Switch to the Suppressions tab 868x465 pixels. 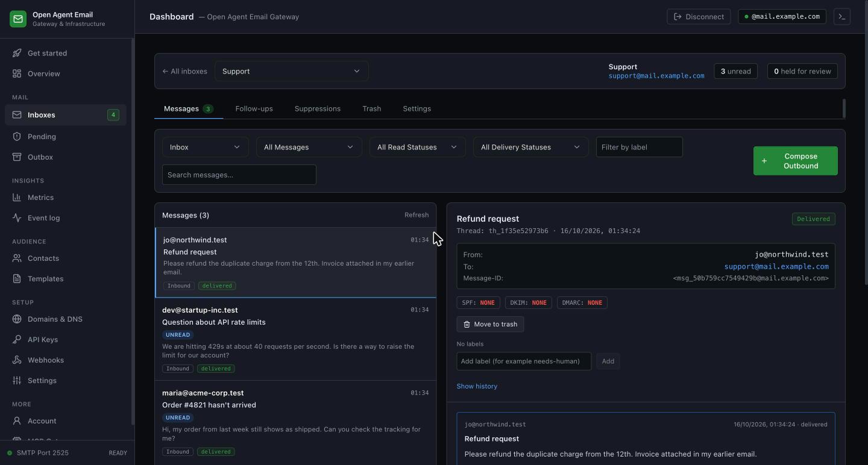tap(318, 109)
